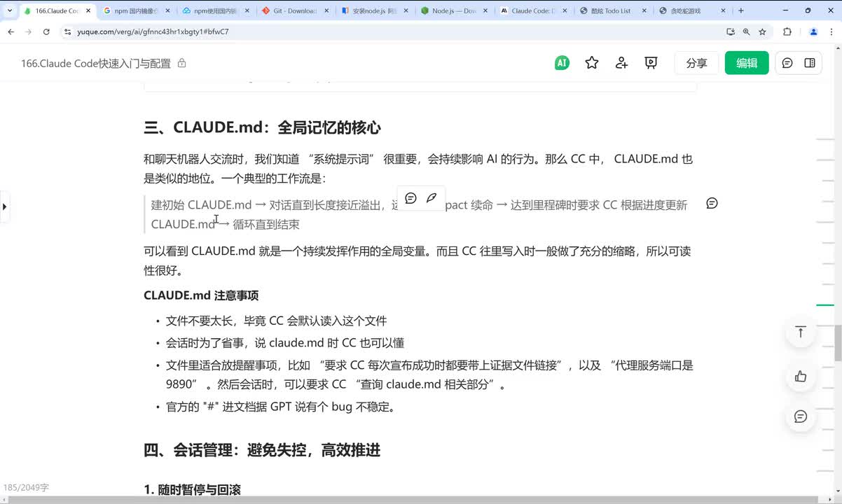This screenshot has width=842, height=504.
Task: Click the word count 185/2049字
Action: click(x=26, y=488)
